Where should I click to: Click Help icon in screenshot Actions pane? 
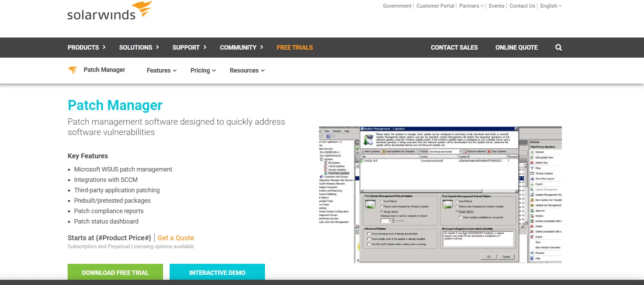click(532, 258)
